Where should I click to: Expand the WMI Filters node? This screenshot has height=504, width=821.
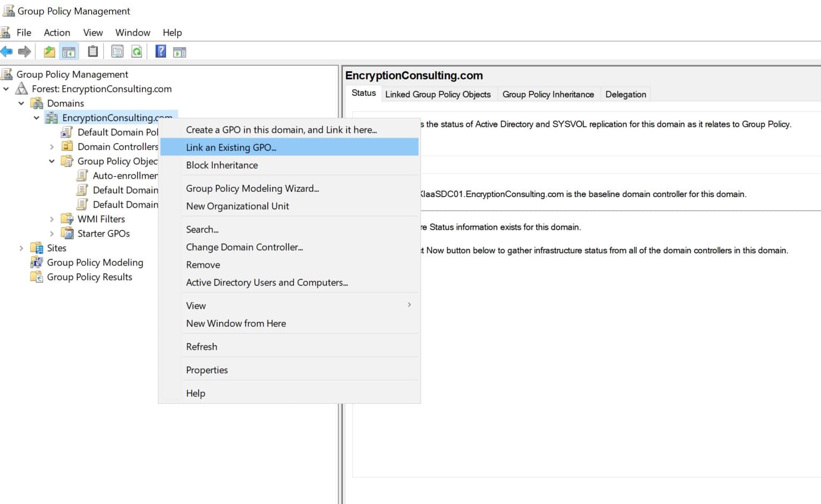52,219
